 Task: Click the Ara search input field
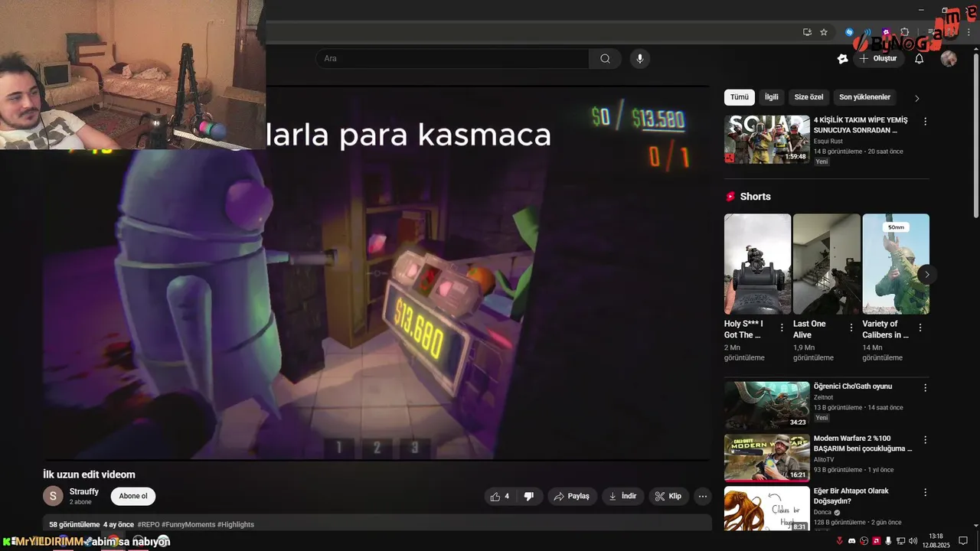coord(452,58)
